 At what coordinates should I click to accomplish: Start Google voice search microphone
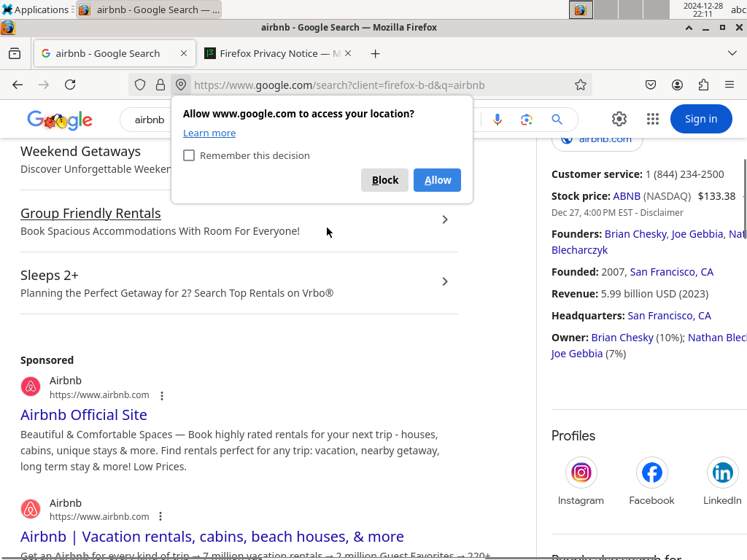[x=498, y=119]
